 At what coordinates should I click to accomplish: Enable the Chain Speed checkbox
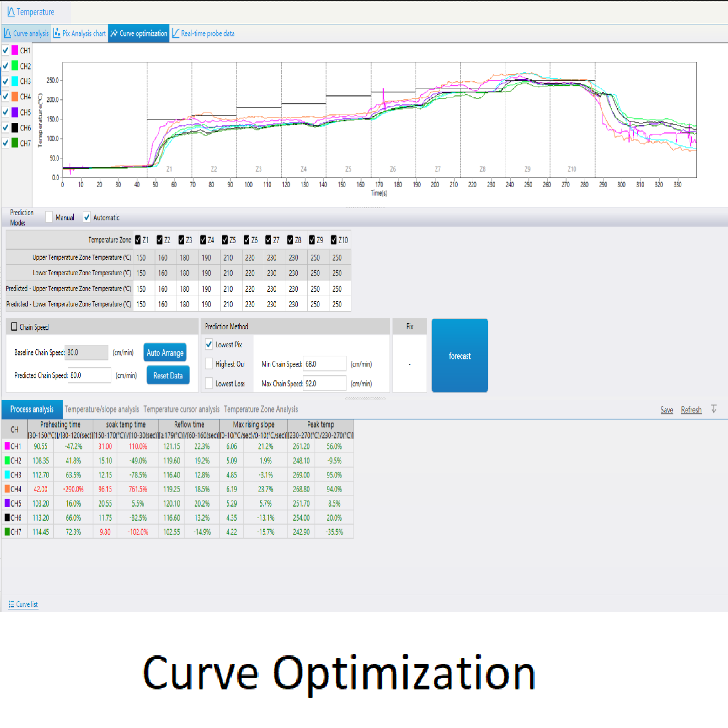click(14, 327)
